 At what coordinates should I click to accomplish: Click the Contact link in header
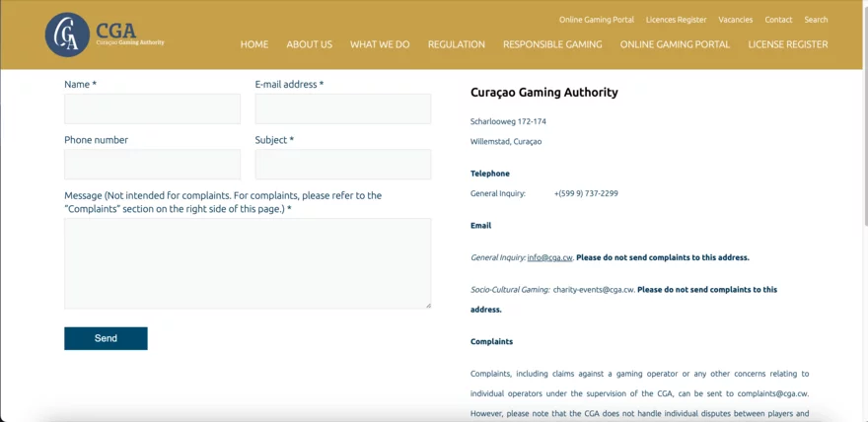point(778,20)
